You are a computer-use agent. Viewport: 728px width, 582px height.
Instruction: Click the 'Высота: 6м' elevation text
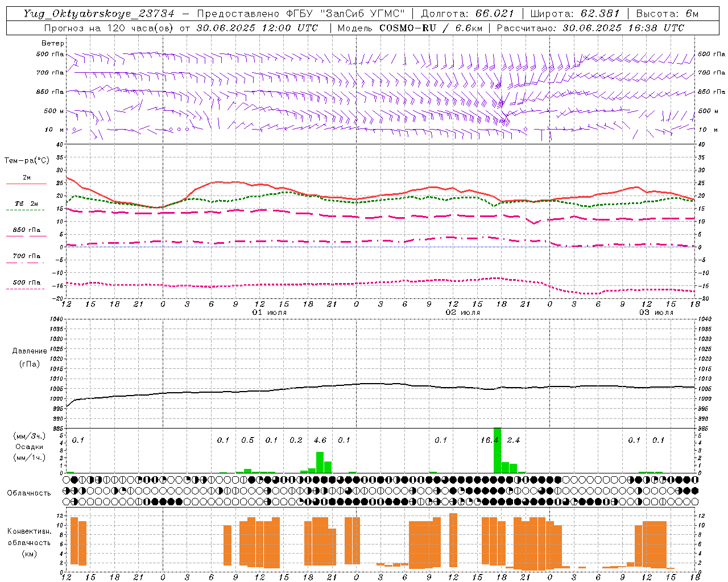click(668, 14)
